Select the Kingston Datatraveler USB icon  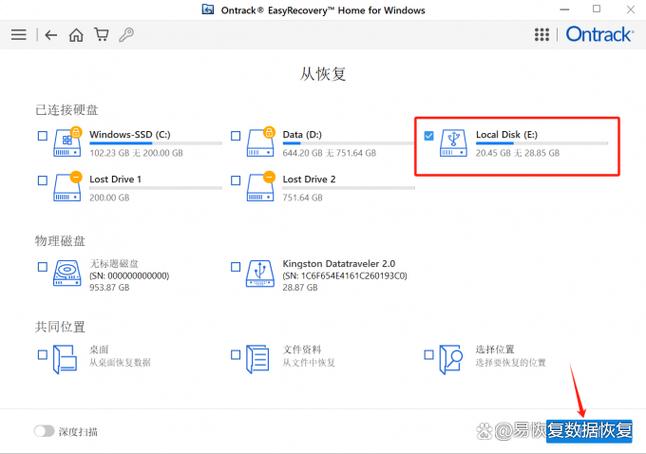click(260, 273)
